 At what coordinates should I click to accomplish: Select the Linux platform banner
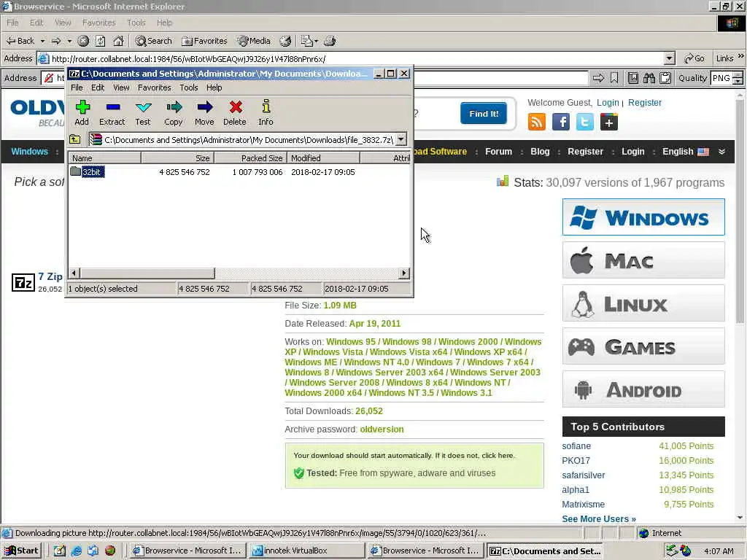[643, 303]
